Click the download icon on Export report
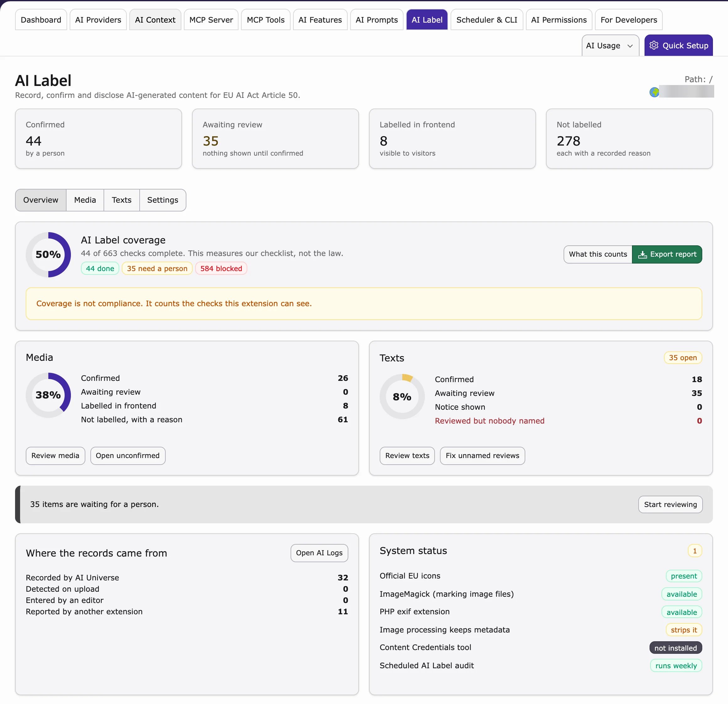This screenshot has width=728, height=704. [x=642, y=254]
